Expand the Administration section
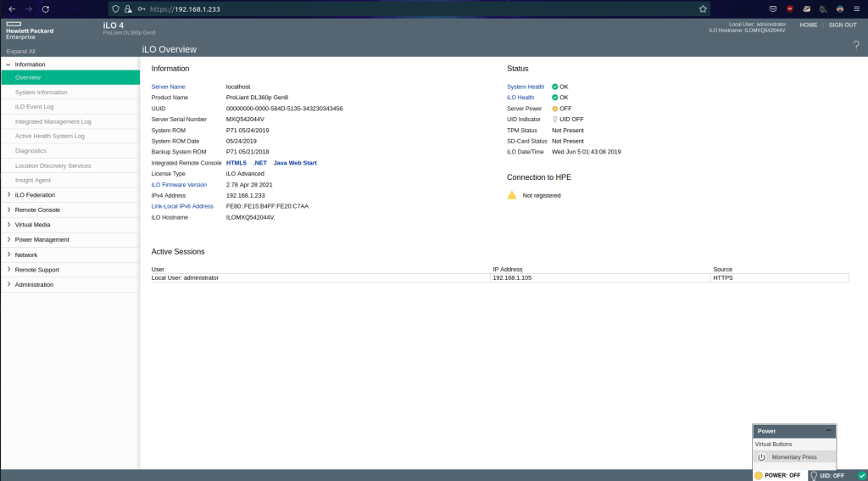 [8, 284]
